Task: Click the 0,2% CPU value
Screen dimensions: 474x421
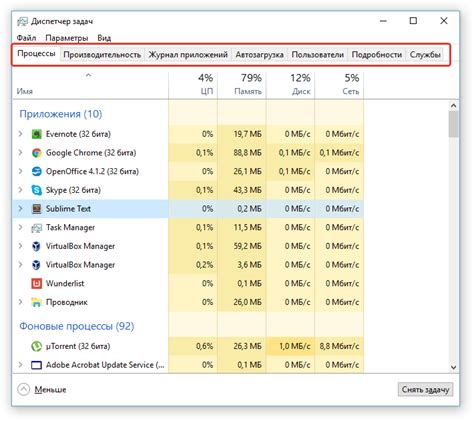Action: (x=204, y=265)
